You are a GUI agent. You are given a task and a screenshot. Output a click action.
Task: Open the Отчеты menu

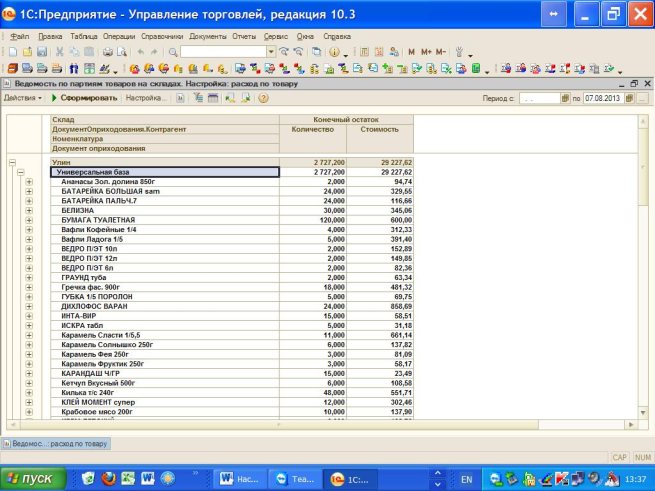coord(244,36)
